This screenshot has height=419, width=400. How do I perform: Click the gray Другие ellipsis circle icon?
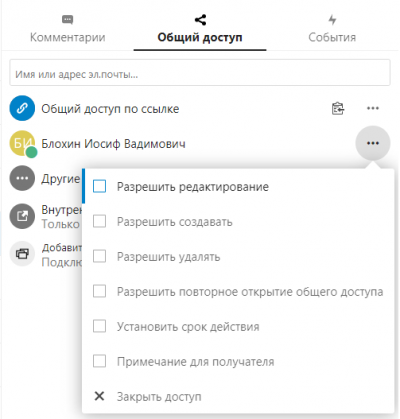tap(22, 178)
